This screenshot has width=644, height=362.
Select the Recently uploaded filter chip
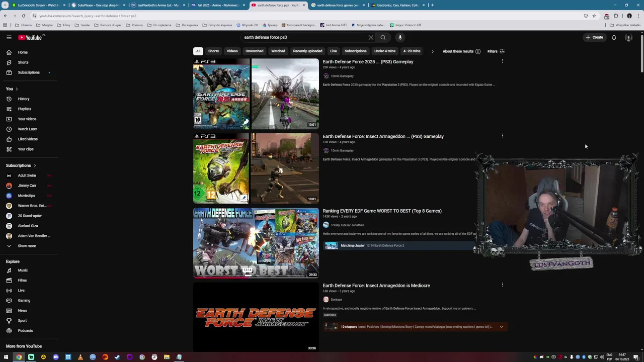307,51
